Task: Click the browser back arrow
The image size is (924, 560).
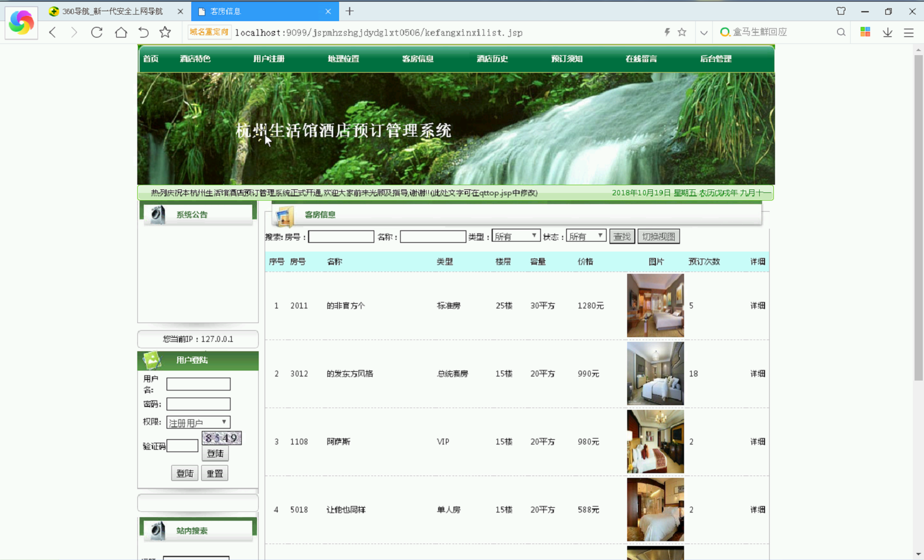Action: coord(53,32)
